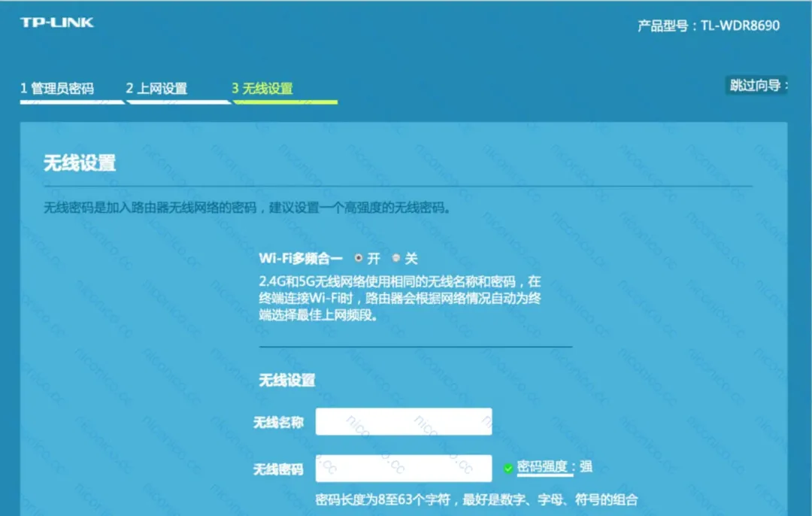
Task: Click the Wi-Fi多频合一 label
Action: 301,258
